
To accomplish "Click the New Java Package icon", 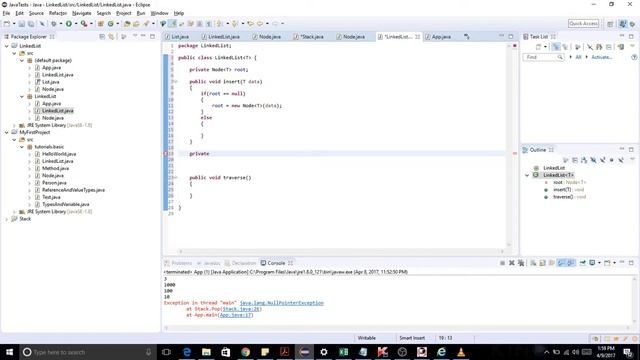I will coord(100,24).
